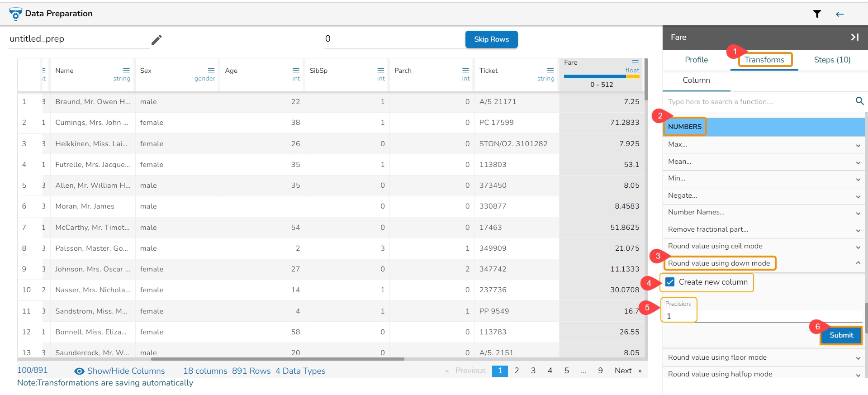Open the Age column menu icon
This screenshot has width=868, height=395.
(x=296, y=70)
